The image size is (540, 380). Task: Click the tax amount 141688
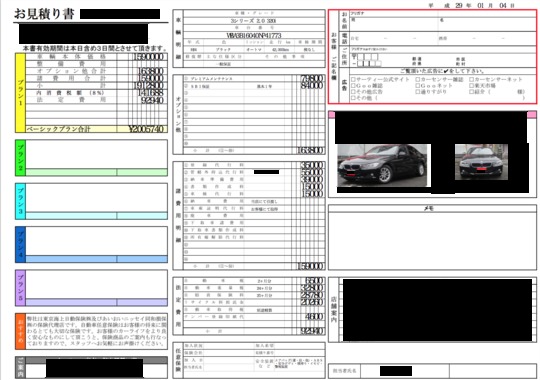(150, 93)
